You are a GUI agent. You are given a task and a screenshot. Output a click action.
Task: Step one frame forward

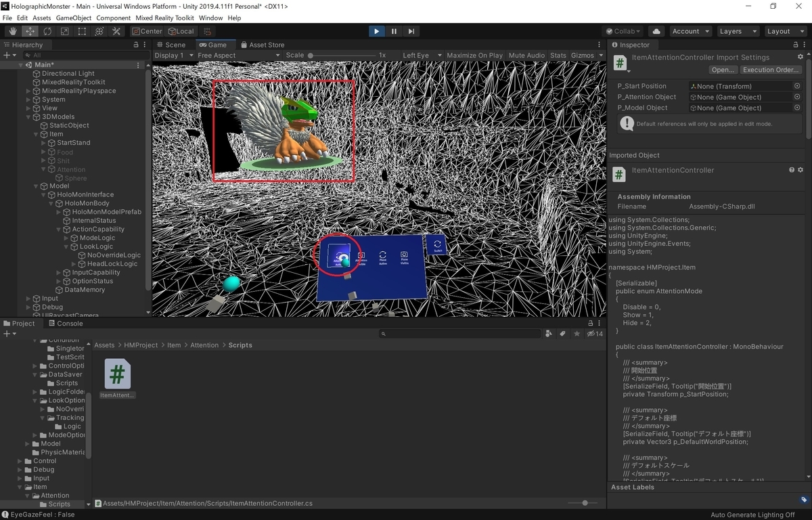[411, 31]
